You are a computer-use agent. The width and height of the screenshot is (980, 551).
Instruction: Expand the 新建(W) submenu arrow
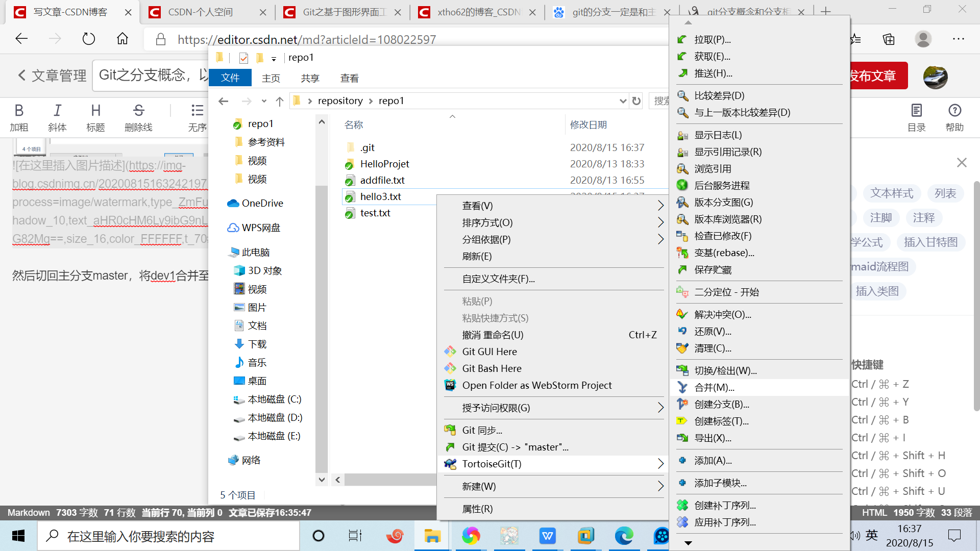661,486
